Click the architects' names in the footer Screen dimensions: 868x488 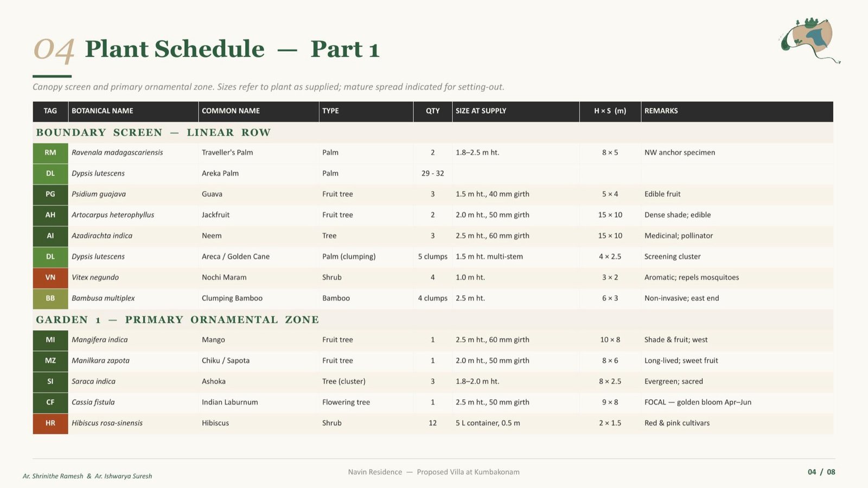click(87, 476)
